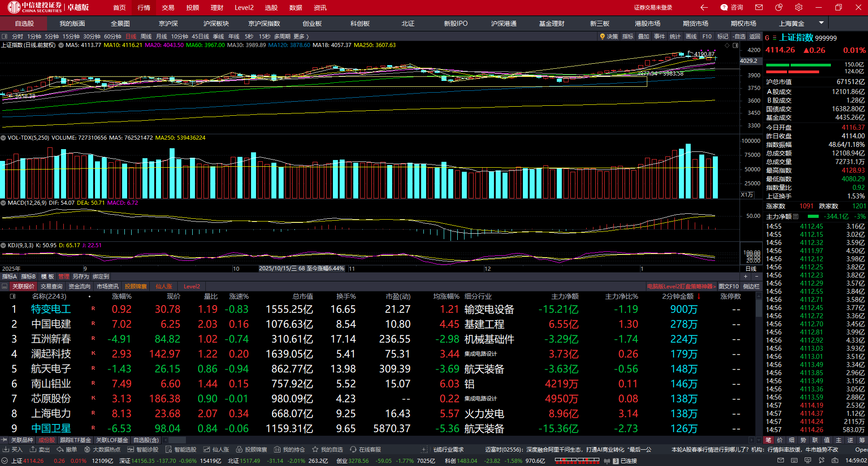Click the 返回 return button
This screenshot has width=868, height=466.
point(754,37)
